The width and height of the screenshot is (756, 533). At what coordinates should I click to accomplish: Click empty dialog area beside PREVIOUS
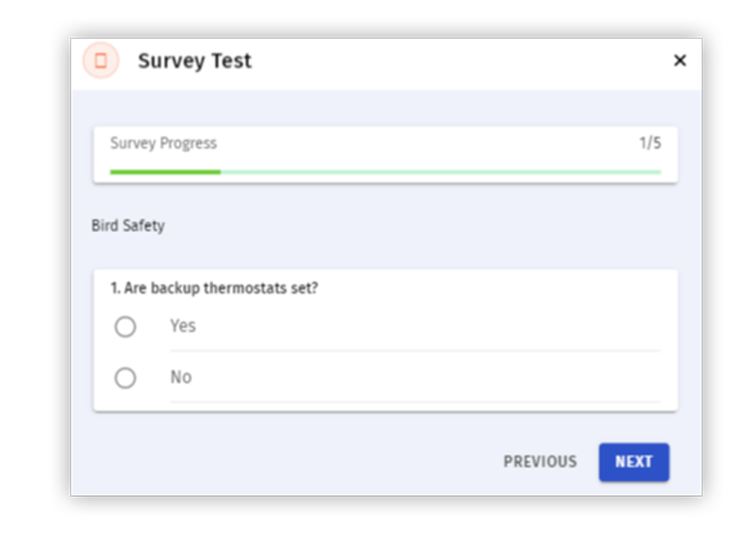(289, 462)
